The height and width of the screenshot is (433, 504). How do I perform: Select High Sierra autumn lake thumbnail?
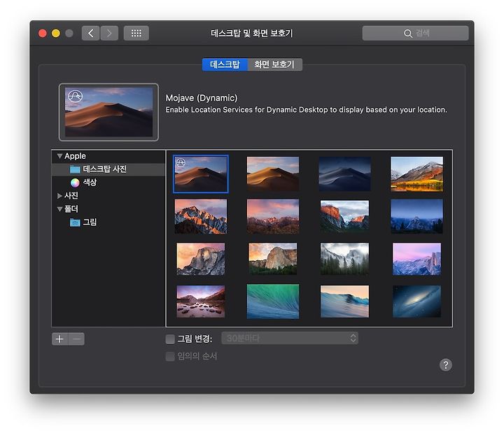[416, 173]
